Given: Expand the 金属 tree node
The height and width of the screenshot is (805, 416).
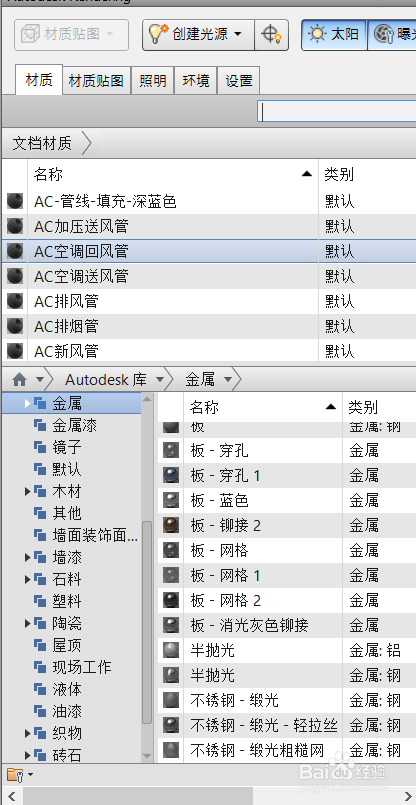Looking at the screenshot, I should pos(28,404).
